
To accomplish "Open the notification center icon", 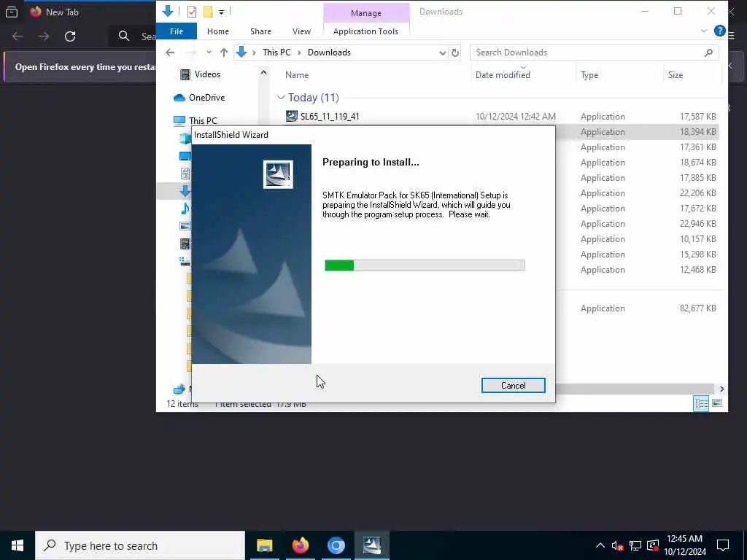I will (x=723, y=545).
